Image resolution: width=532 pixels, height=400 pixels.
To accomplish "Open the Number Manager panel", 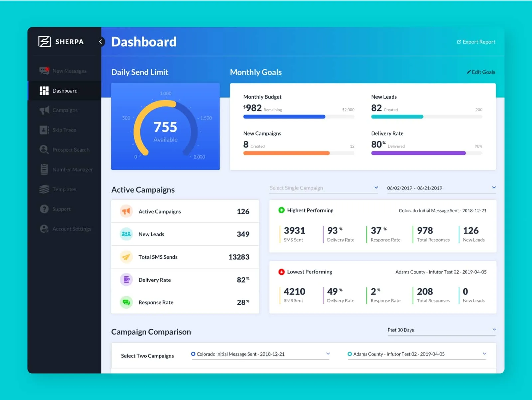I will pos(44,169).
